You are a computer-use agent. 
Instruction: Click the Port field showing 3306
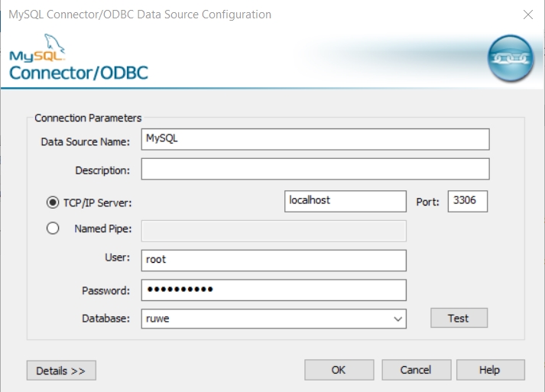click(468, 201)
